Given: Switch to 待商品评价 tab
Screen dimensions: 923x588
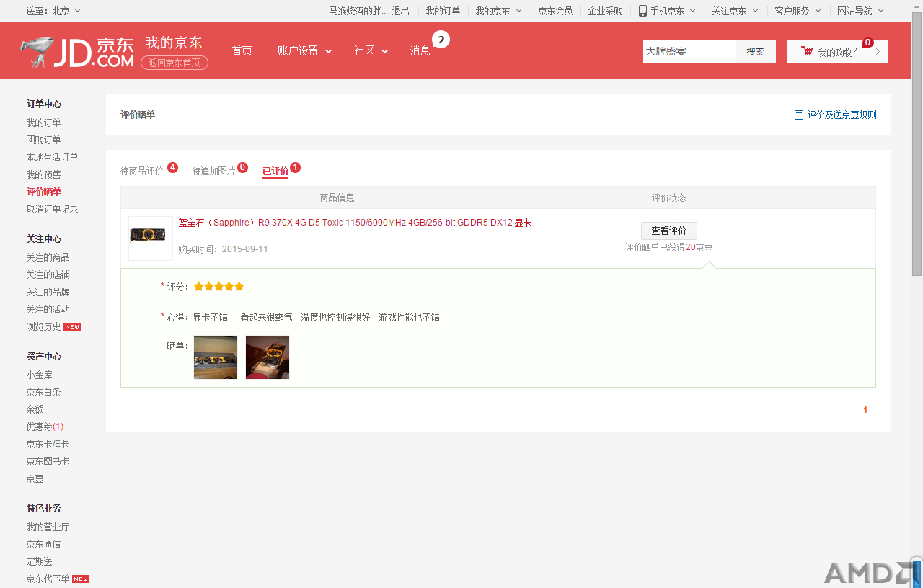Looking at the screenshot, I should [141, 171].
